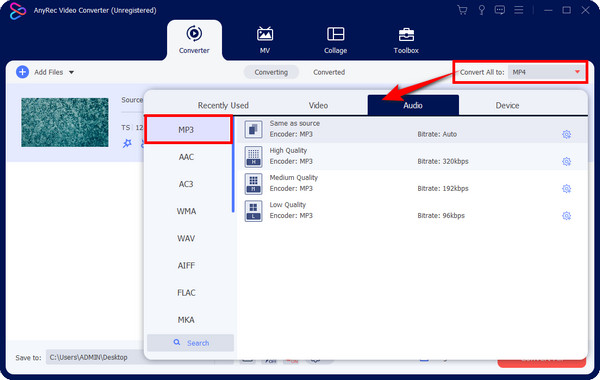Open the hamburger menu icon
Screen dimensions: 600x380
(518, 10)
